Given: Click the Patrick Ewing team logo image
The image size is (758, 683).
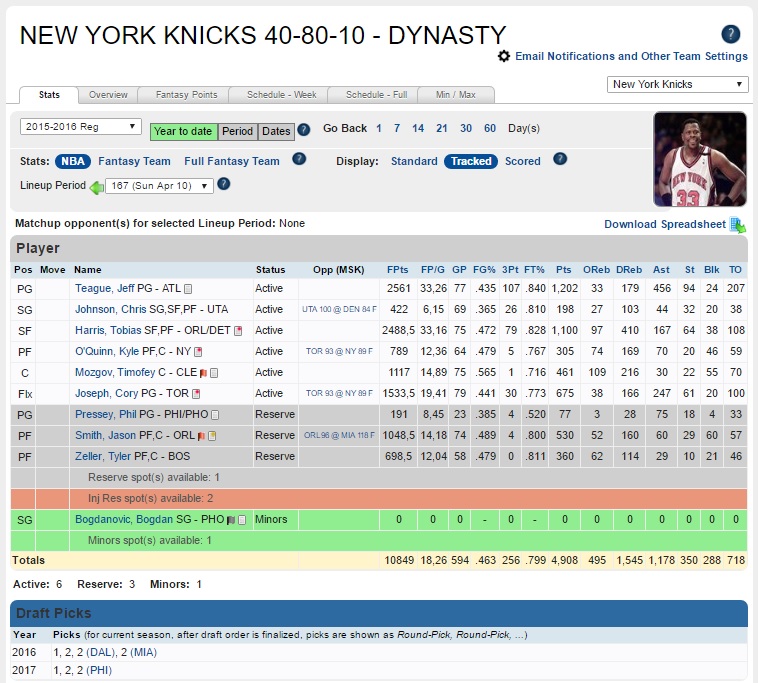Looking at the screenshot, I should [700, 160].
